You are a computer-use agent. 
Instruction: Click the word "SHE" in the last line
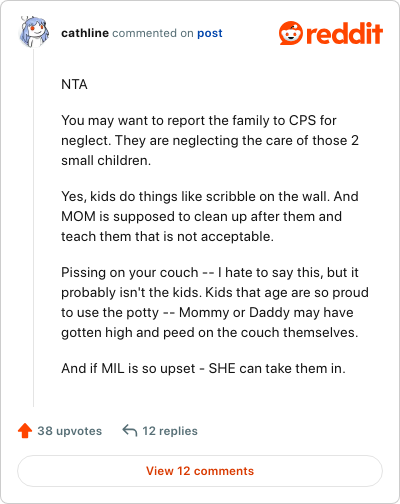coord(222,368)
